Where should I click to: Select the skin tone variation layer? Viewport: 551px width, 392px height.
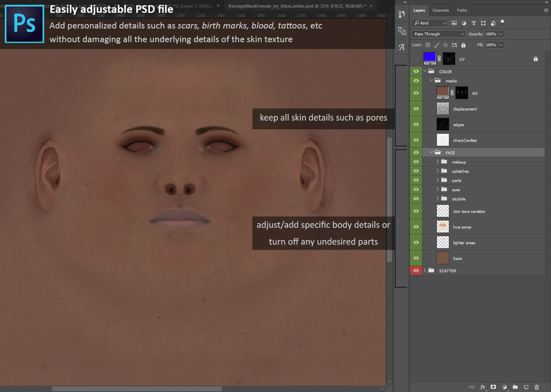(483, 211)
